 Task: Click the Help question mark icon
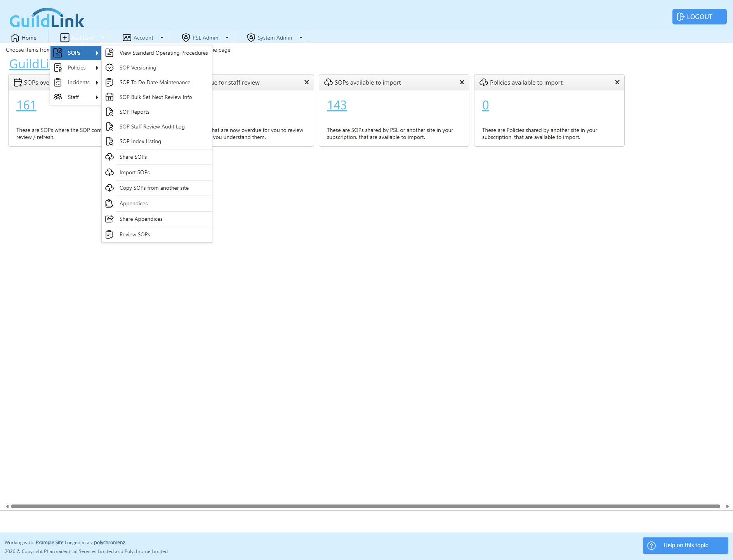coord(651,545)
